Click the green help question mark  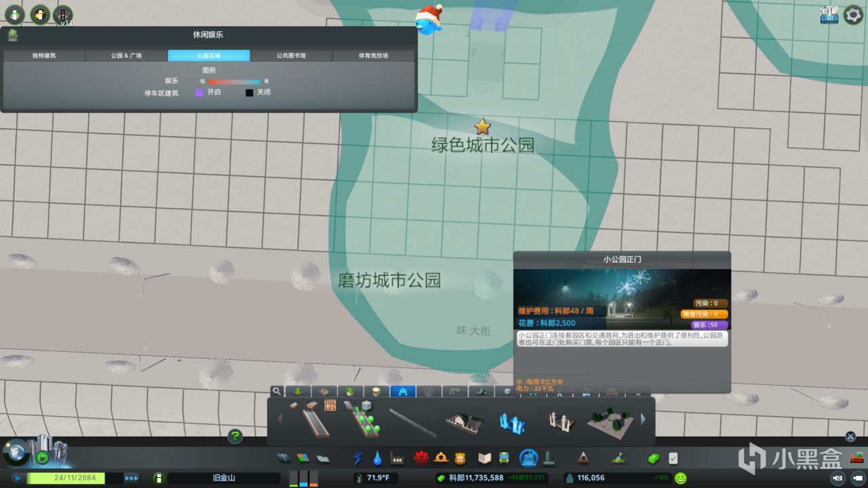coord(235,436)
